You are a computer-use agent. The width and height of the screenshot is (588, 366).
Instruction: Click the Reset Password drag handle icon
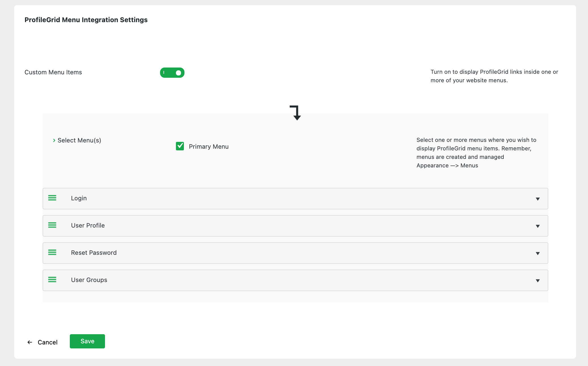pos(52,253)
